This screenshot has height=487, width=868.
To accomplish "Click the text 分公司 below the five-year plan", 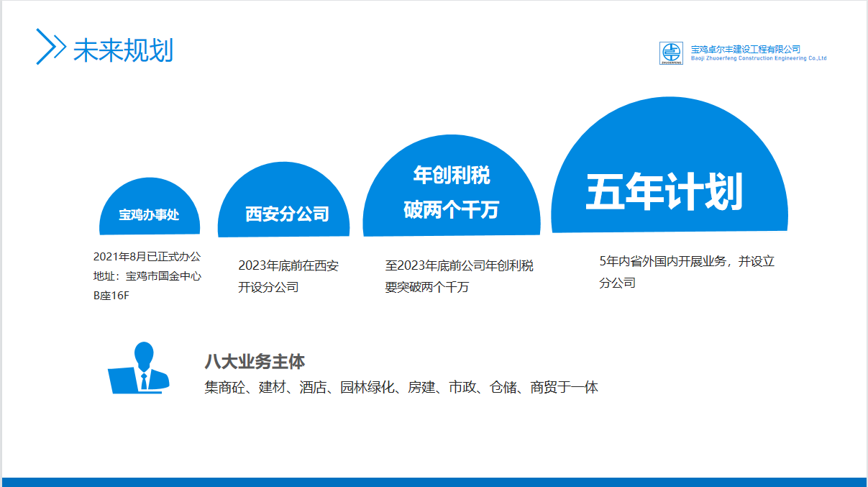I will click(x=618, y=283).
